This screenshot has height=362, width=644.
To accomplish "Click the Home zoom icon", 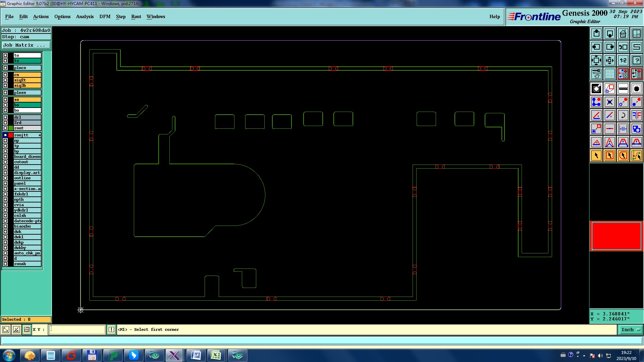I will tap(623, 34).
